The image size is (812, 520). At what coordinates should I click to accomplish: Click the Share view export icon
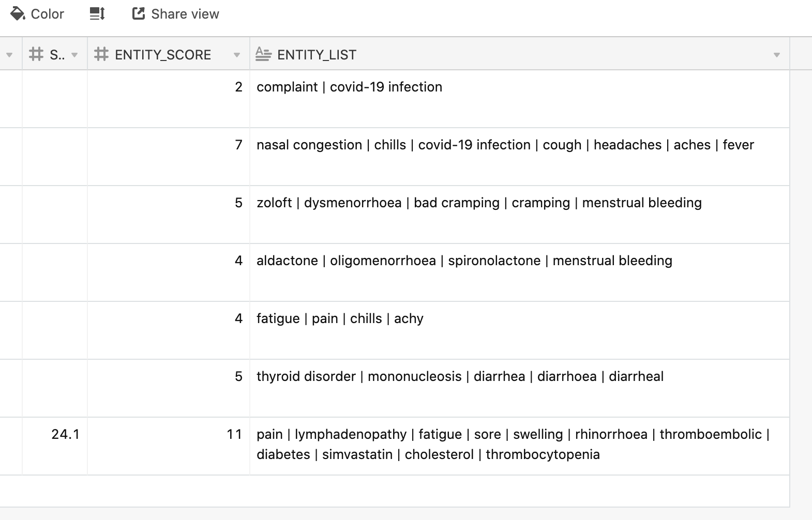coord(139,14)
